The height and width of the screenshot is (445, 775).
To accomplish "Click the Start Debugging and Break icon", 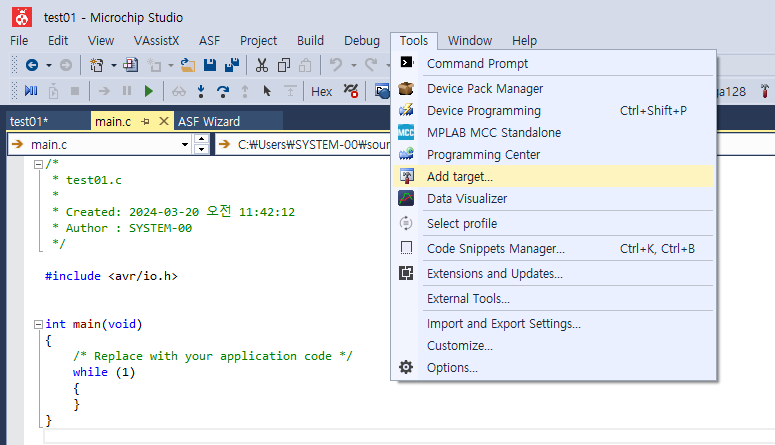I will pyautogui.click(x=31, y=91).
